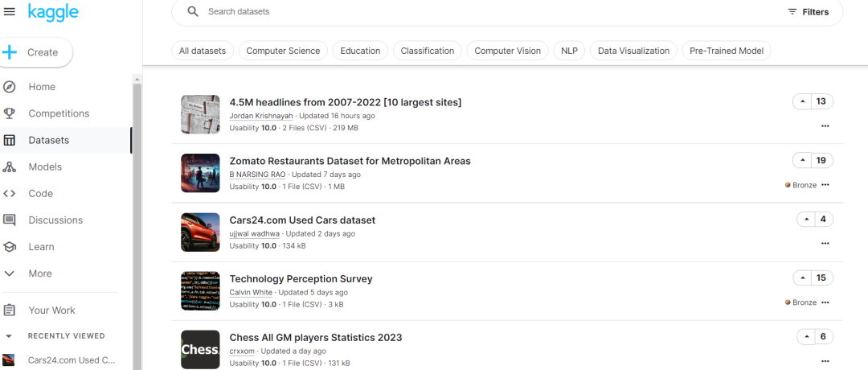Click the Learn graduation cap icon
868x370 pixels.
pyautogui.click(x=9, y=246)
